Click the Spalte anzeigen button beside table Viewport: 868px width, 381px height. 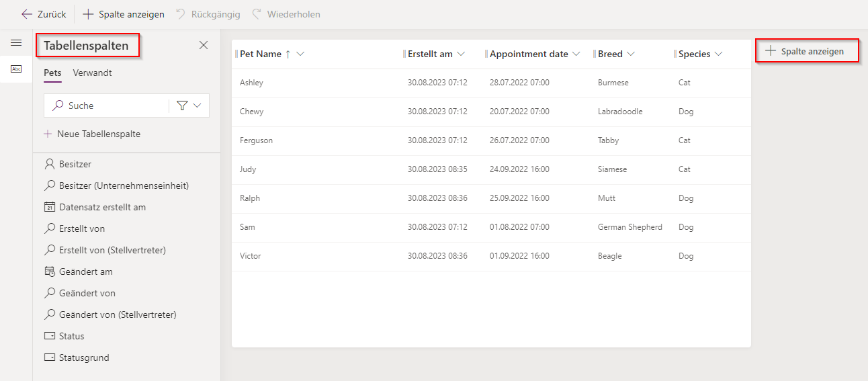(808, 51)
